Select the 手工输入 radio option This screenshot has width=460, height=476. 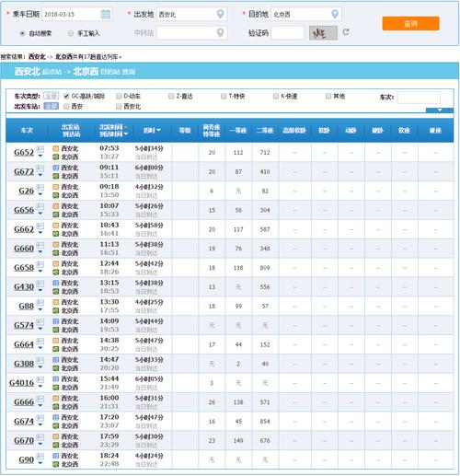(x=71, y=33)
